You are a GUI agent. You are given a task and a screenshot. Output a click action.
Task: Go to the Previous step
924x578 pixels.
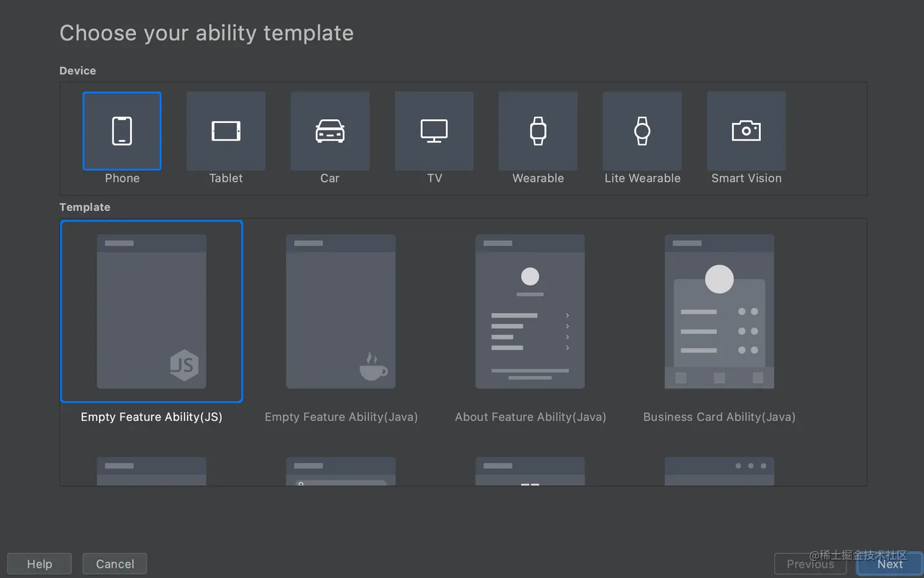coord(810,564)
